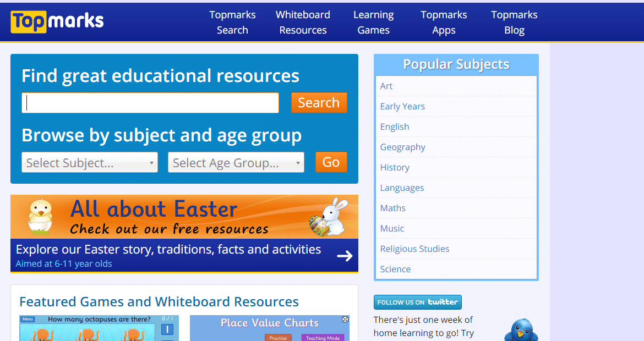The image size is (644, 341).
Task: Choose History from Popular Subjects
Action: coord(456,167)
